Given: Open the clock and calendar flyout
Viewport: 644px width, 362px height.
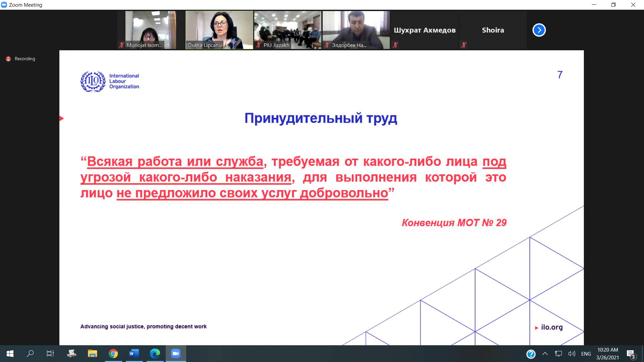Looking at the screenshot, I should [x=607, y=354].
